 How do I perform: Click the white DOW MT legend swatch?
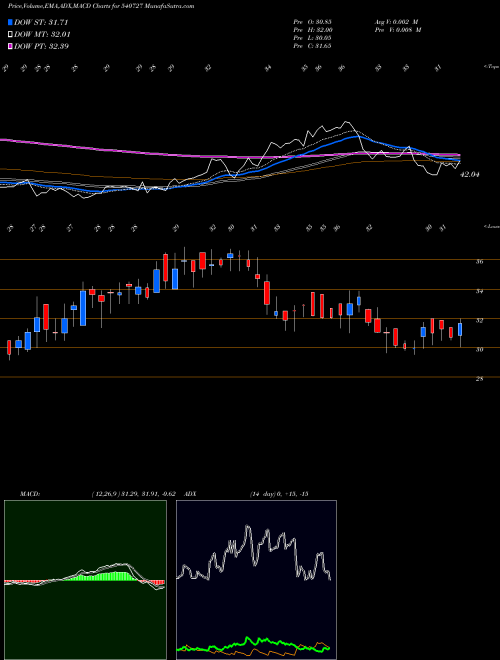(10, 35)
